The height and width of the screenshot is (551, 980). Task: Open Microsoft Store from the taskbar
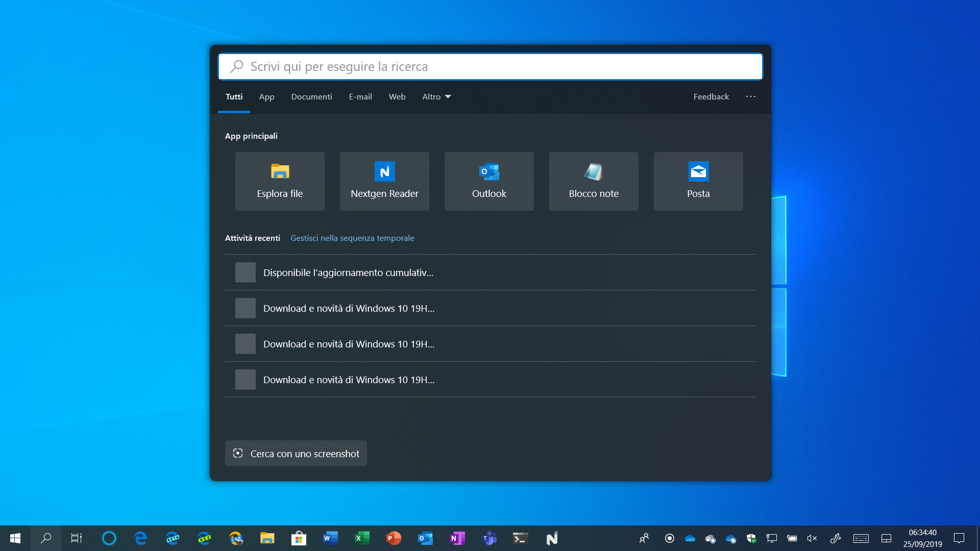[x=299, y=538]
